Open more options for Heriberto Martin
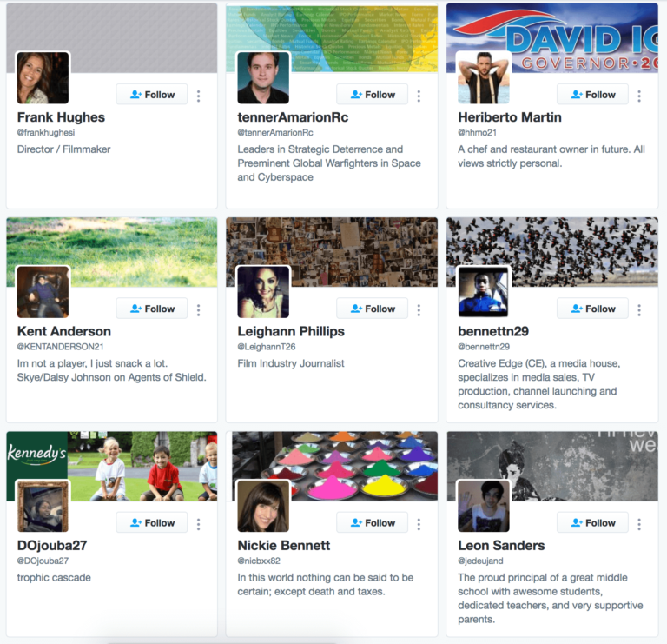Image resolution: width=667 pixels, height=644 pixels. tap(639, 96)
